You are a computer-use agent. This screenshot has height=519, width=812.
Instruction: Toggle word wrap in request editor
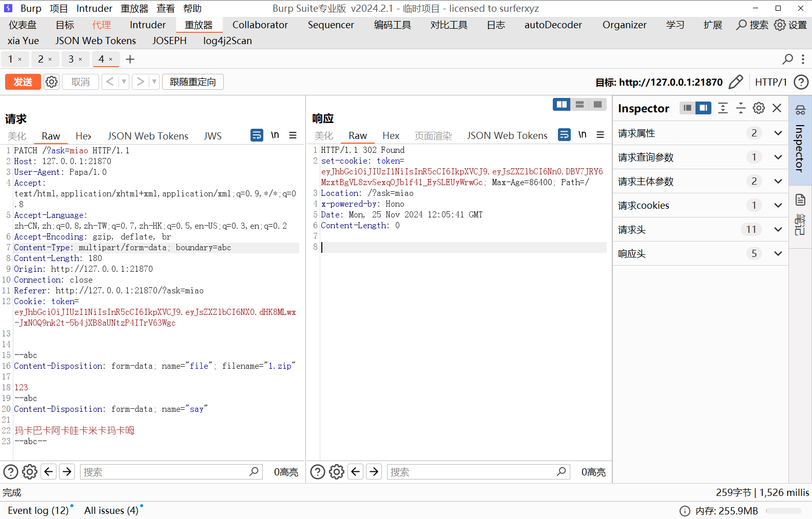[257, 135]
